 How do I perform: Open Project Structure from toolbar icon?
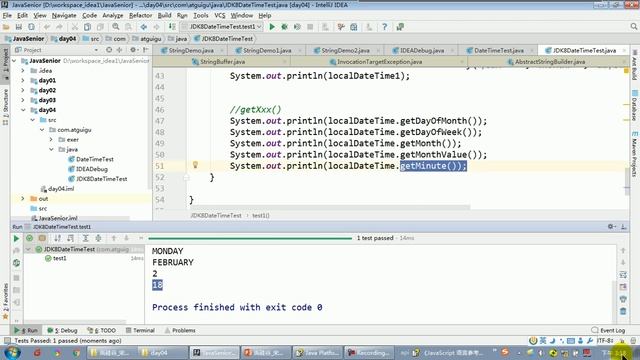tap(354, 27)
